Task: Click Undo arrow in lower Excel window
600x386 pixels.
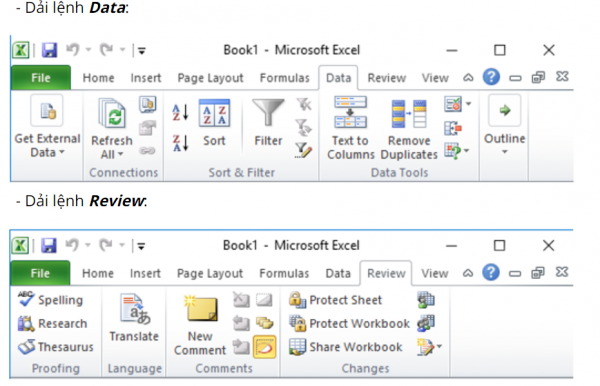Action: 72,245
